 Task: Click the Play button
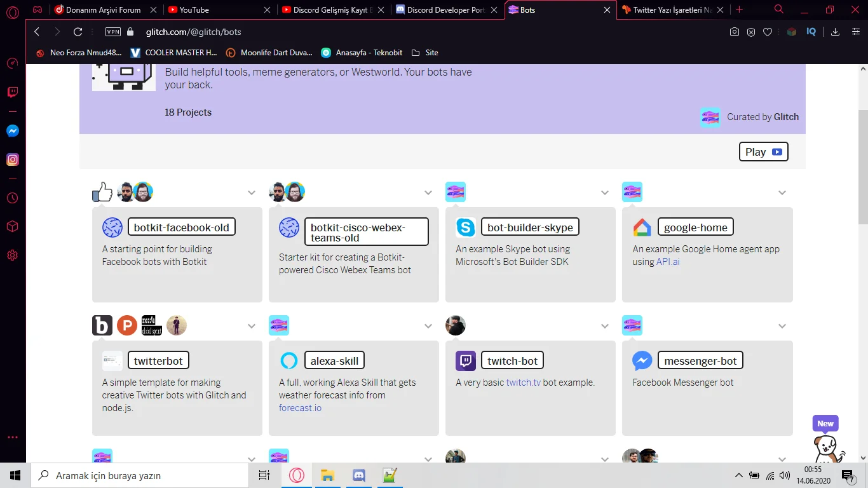(764, 152)
